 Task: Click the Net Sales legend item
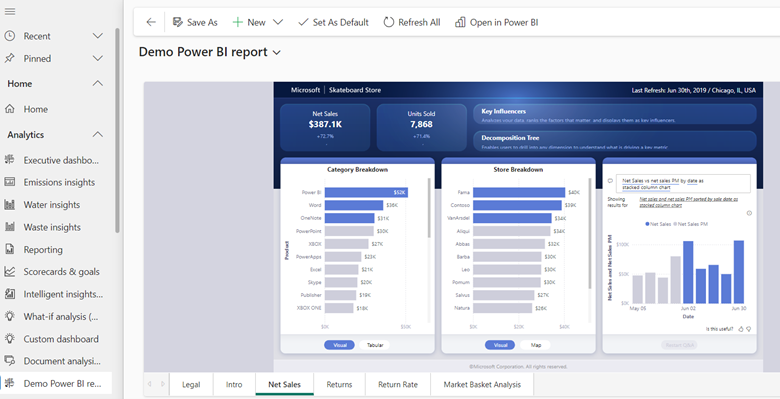[x=658, y=224]
